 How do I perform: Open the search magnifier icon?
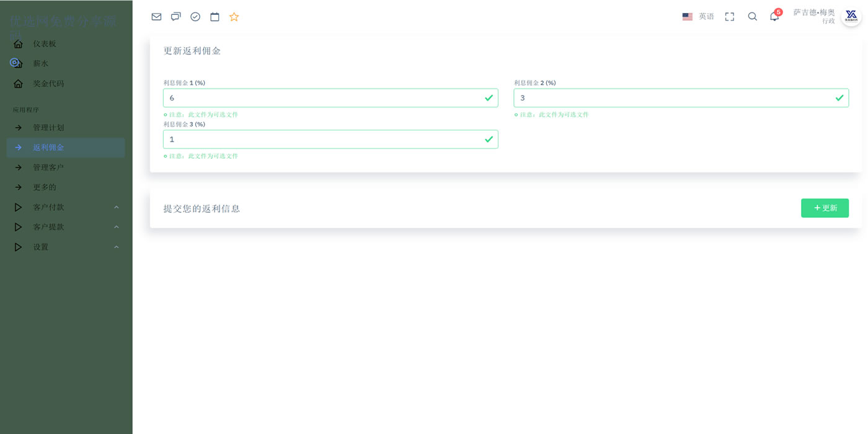(x=752, y=17)
